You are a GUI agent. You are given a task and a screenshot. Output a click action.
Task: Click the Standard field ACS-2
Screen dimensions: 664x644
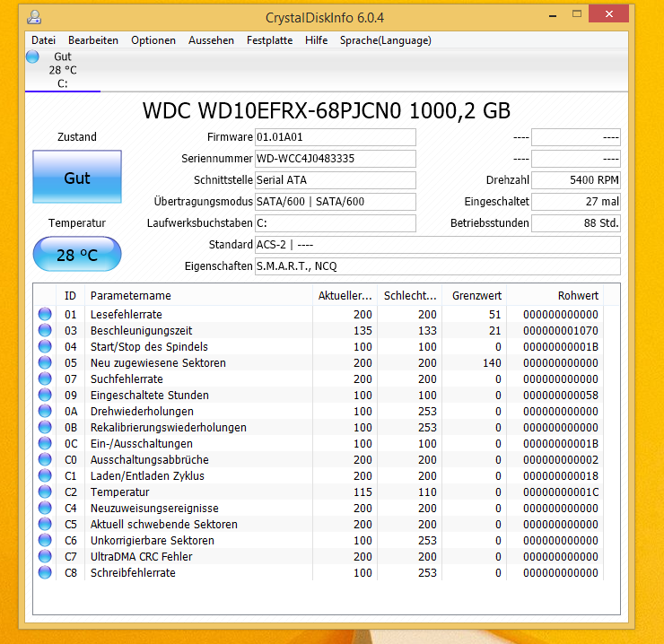[438, 245]
